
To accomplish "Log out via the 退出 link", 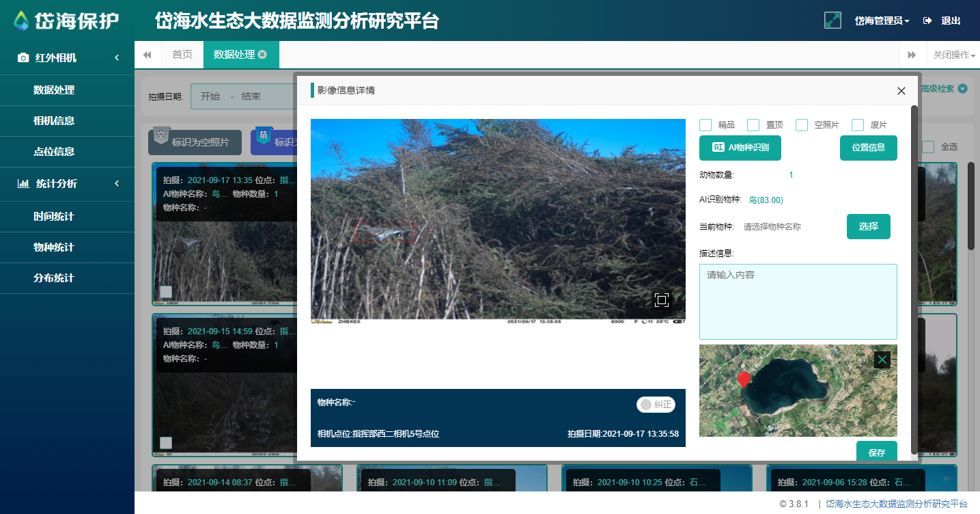I will (951, 21).
